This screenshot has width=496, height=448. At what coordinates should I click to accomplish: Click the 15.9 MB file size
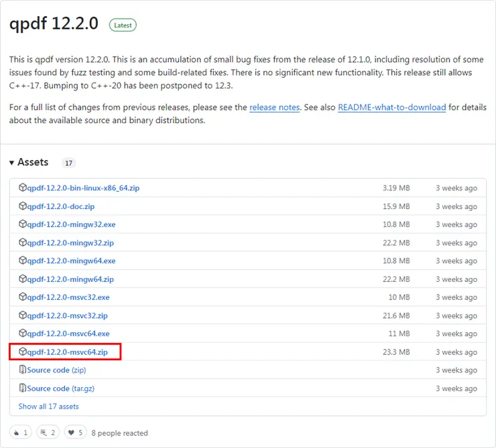[396, 206]
